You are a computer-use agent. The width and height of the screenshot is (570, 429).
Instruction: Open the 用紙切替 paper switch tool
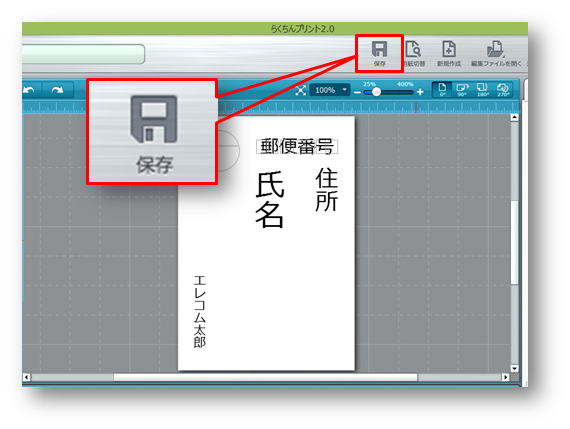point(414,53)
